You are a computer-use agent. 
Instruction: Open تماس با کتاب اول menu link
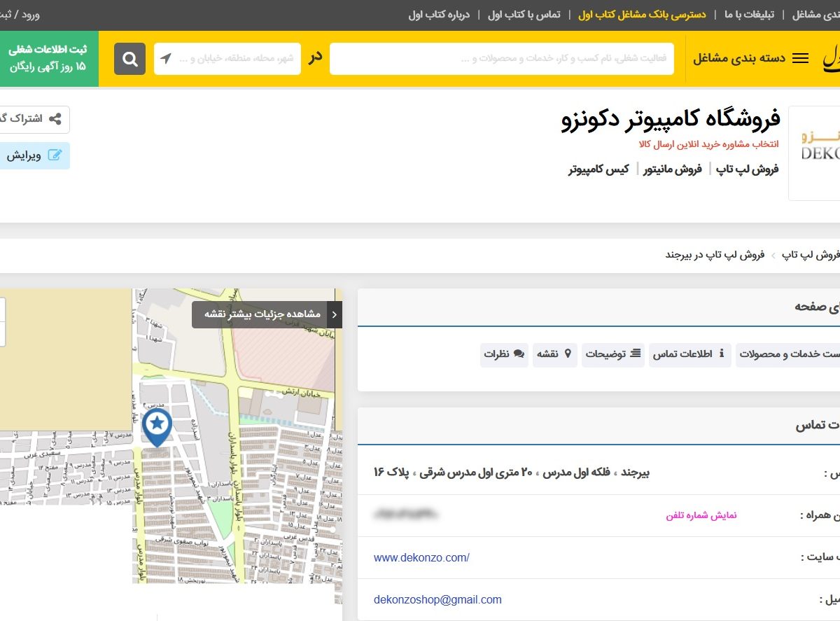click(524, 15)
